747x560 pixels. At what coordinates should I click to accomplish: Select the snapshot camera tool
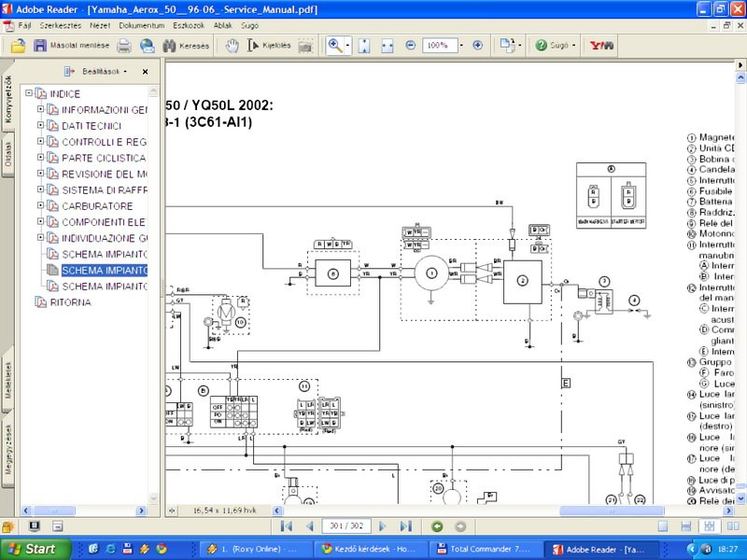point(305,46)
